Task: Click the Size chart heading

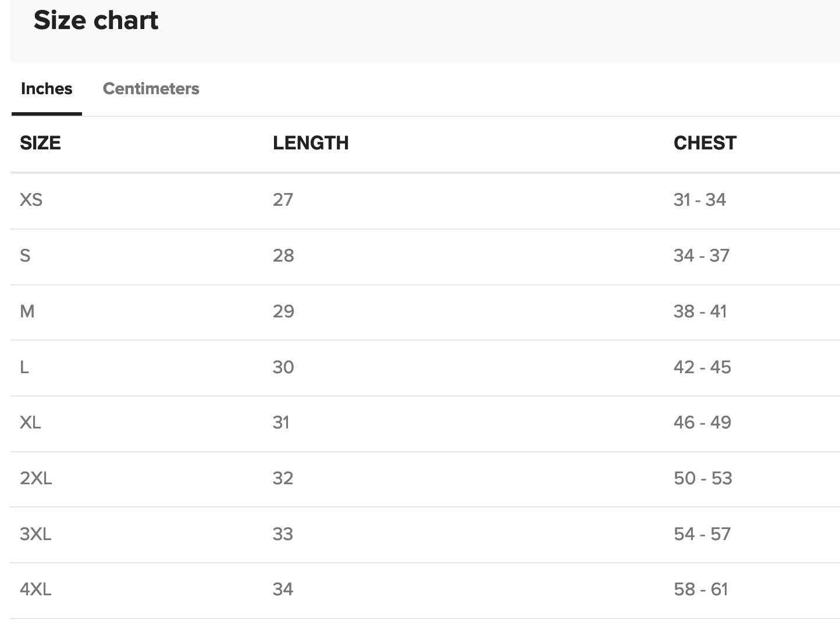Action: click(96, 20)
